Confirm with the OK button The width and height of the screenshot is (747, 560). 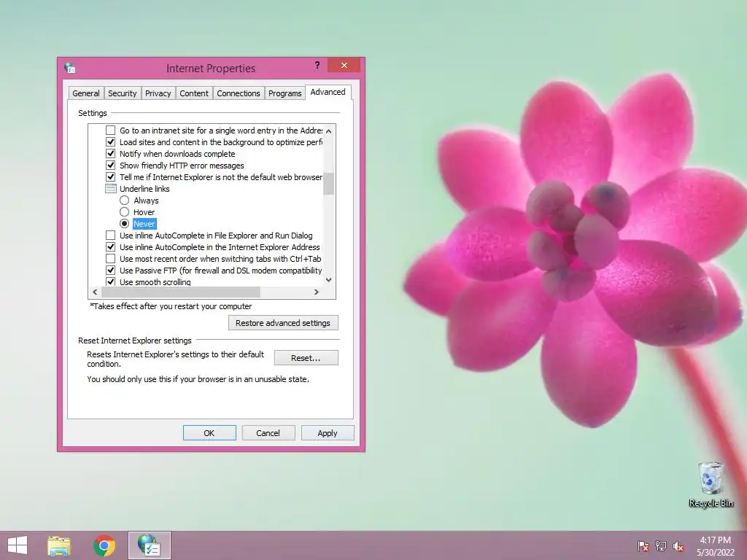pyautogui.click(x=209, y=433)
